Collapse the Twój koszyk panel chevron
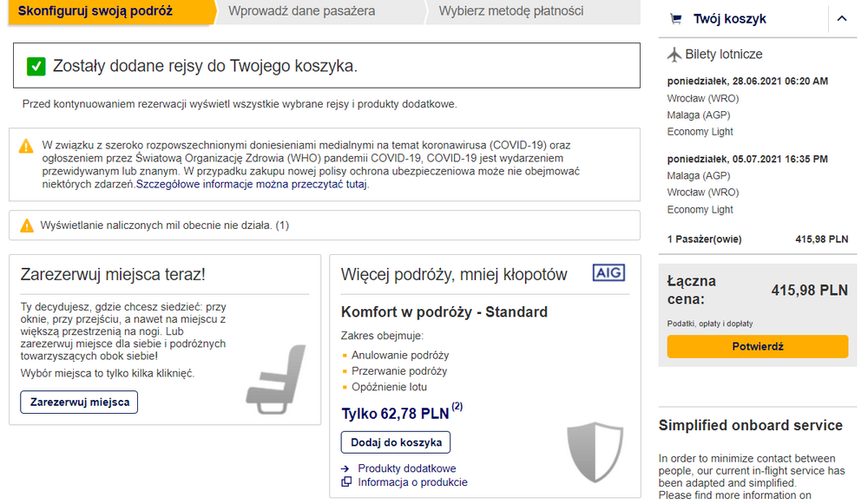The height and width of the screenshot is (504, 868). pyautogui.click(x=842, y=19)
